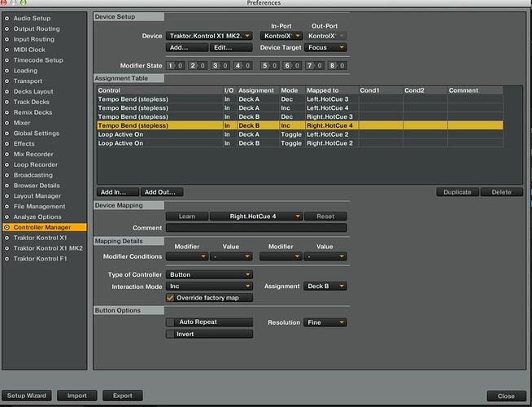Viewport: 532px width, 407px height.
Task: Select Loop Active On row for Deck B
Action: click(x=300, y=143)
